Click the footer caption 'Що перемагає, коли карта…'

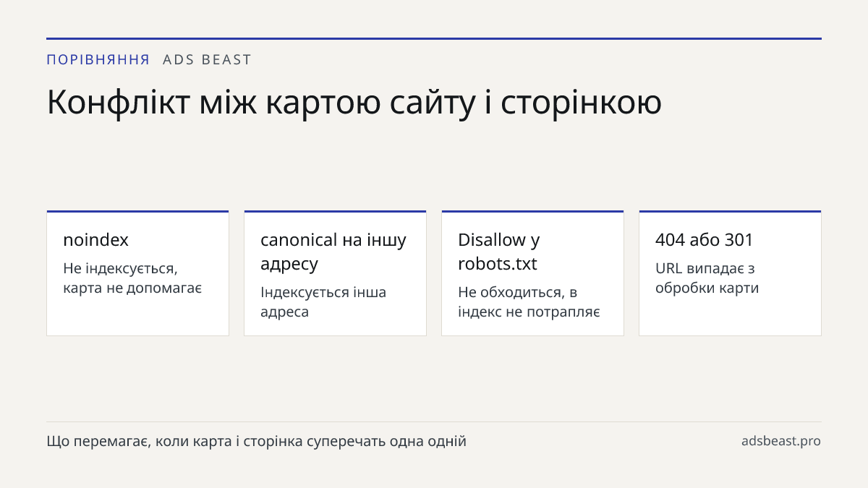pos(257,441)
